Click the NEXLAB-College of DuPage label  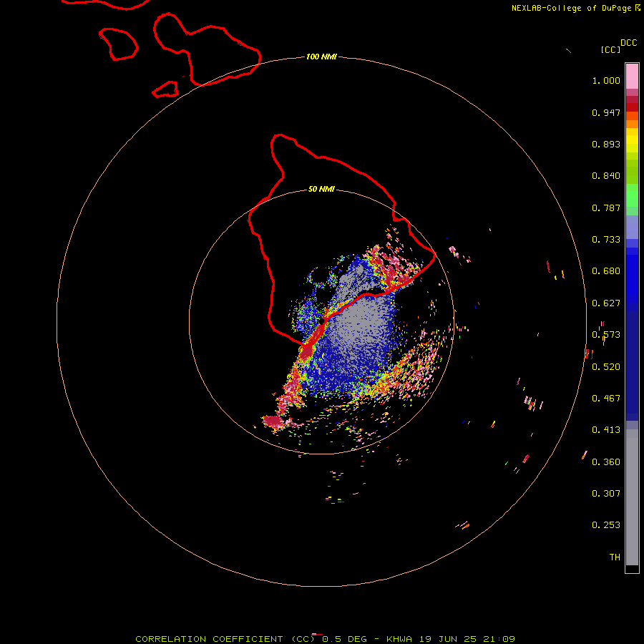click(x=571, y=8)
